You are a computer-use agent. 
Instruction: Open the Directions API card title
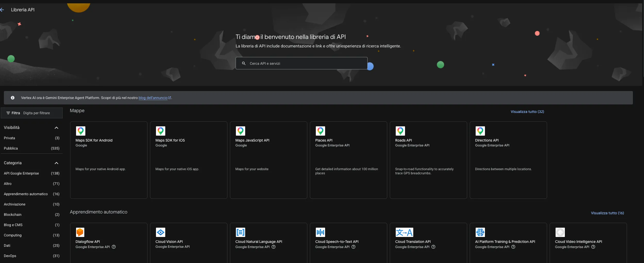click(x=487, y=140)
